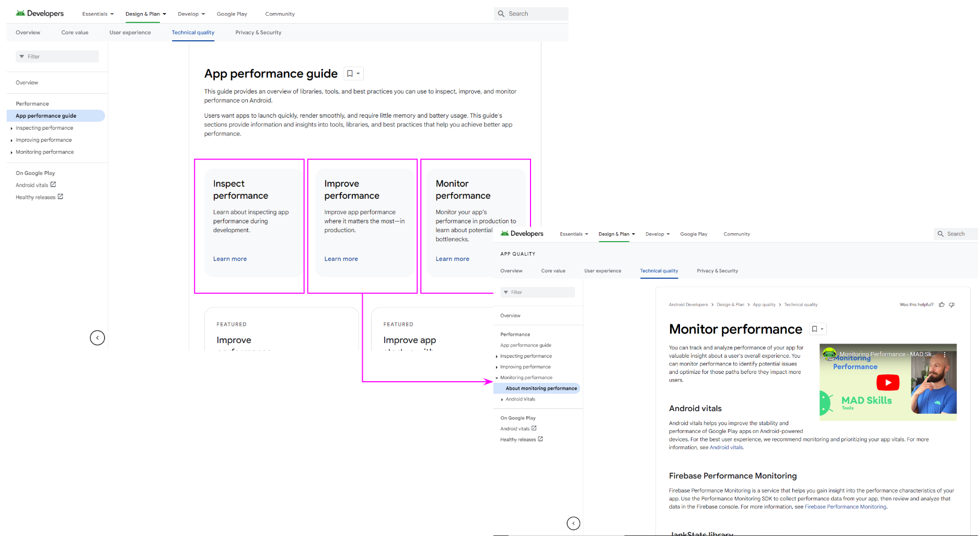980x536 pixels.
Task: Expand Monitoring performance in App performance guide sidebar
Action: pos(11,152)
